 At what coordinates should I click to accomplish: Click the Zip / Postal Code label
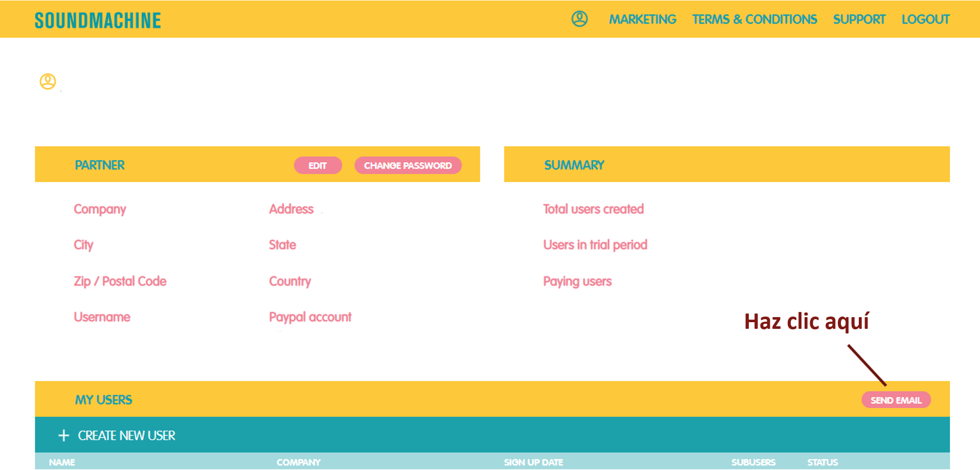point(120,281)
